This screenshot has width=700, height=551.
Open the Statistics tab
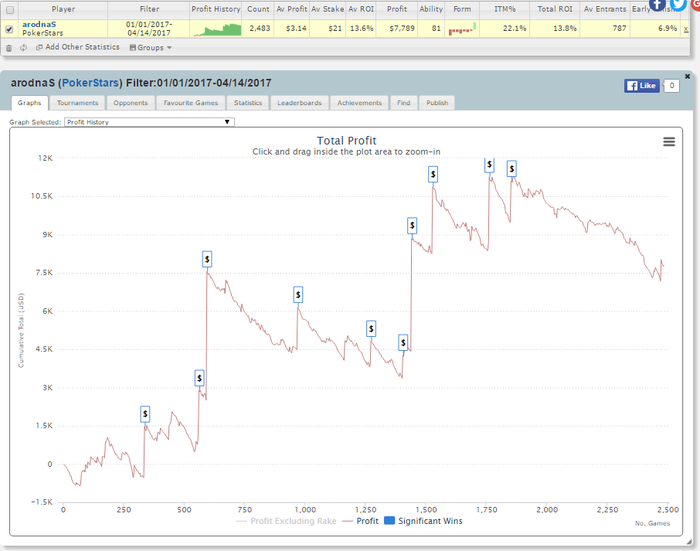248,103
